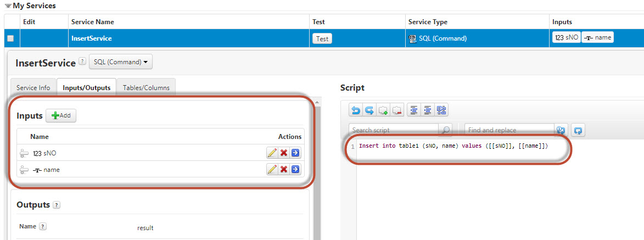Image resolution: width=644 pixels, height=240 pixels.
Task: Click the Search script input field
Action: (x=393, y=130)
